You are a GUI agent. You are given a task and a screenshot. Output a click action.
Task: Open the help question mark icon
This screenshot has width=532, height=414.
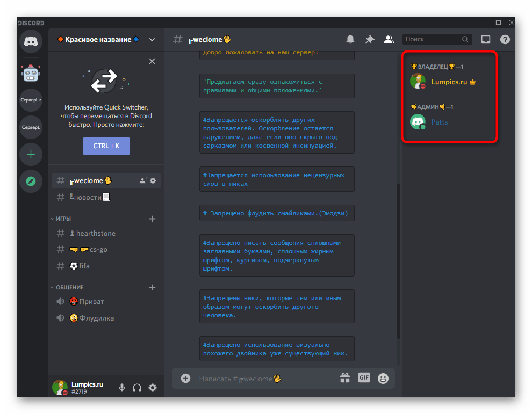[505, 39]
